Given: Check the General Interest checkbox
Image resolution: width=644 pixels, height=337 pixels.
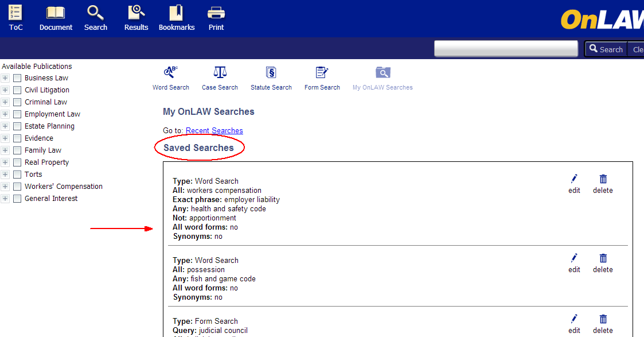Looking at the screenshot, I should tap(17, 199).
